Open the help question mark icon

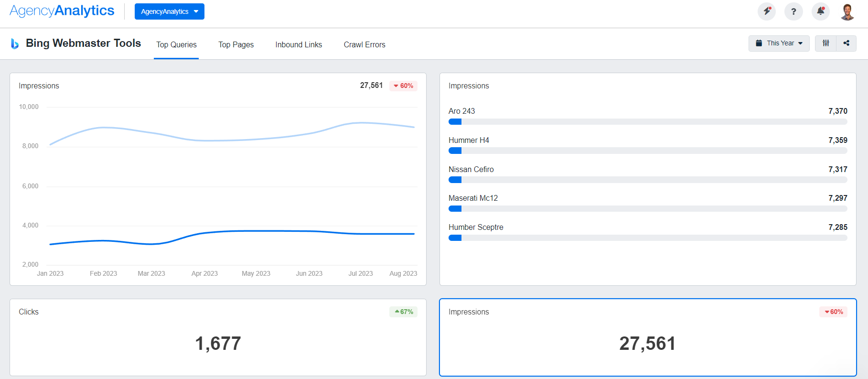pos(793,11)
